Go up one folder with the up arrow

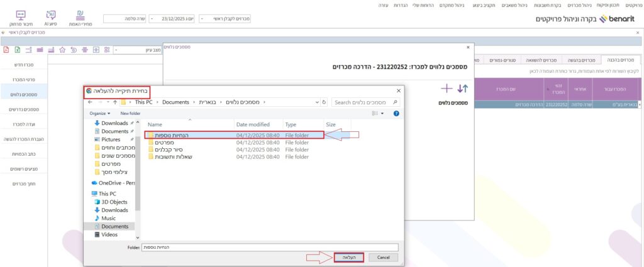pos(114,102)
